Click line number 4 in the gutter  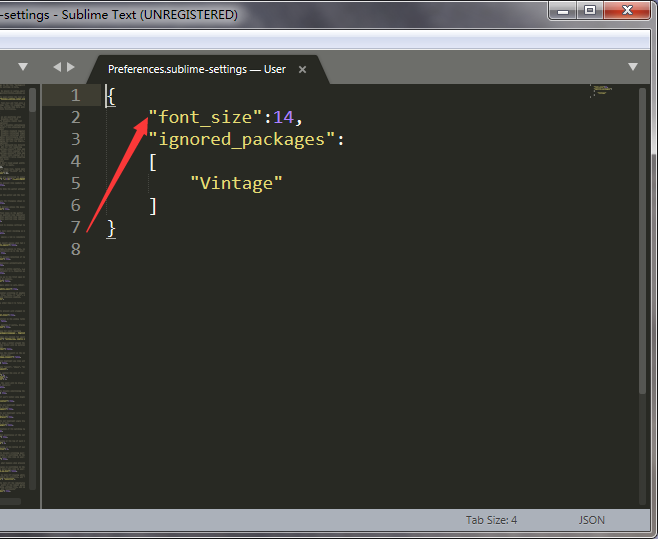[x=76, y=161]
